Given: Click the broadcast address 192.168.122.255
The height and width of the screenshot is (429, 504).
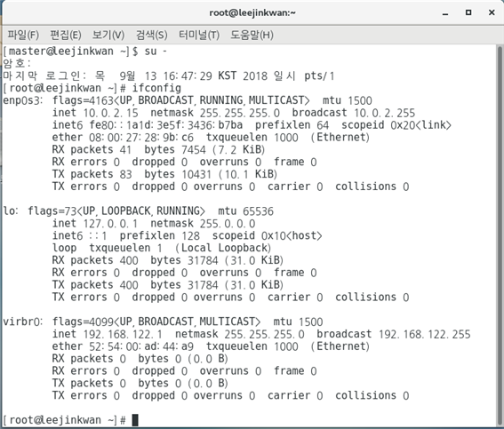Looking at the screenshot, I should (x=424, y=334).
